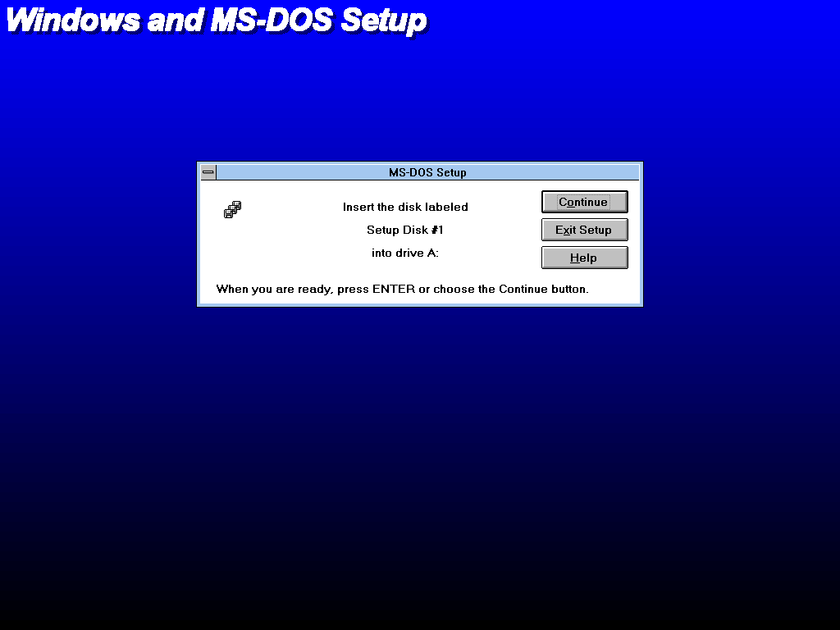Click the floppy disks icon in dialog
Viewport: 840px width, 630px height.
pos(232,209)
